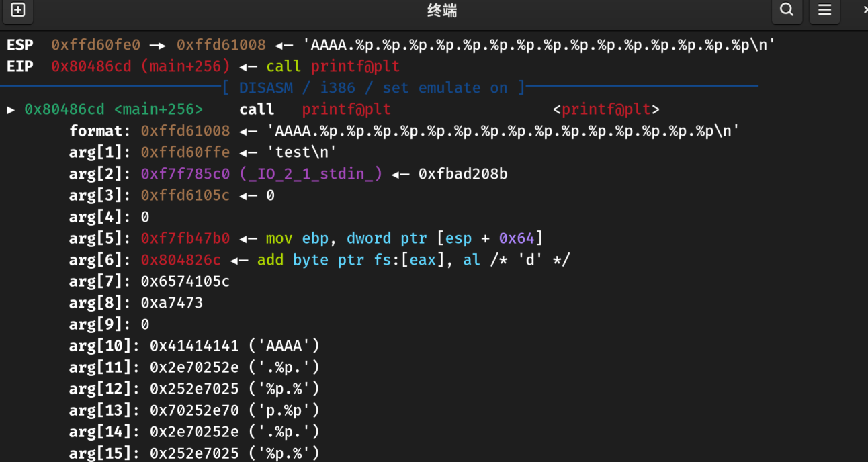
Task: Click ESP value 0xffd60fe0
Action: [95, 45]
